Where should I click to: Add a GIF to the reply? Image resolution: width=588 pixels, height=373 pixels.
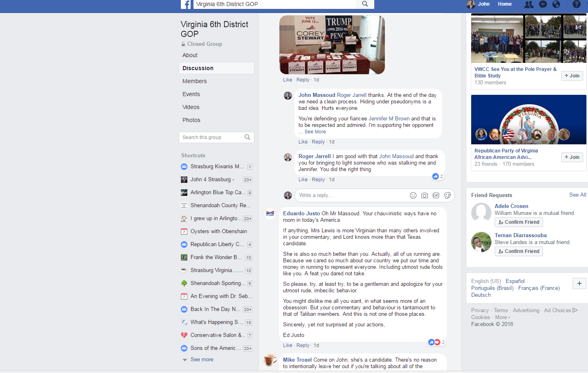tap(436, 195)
